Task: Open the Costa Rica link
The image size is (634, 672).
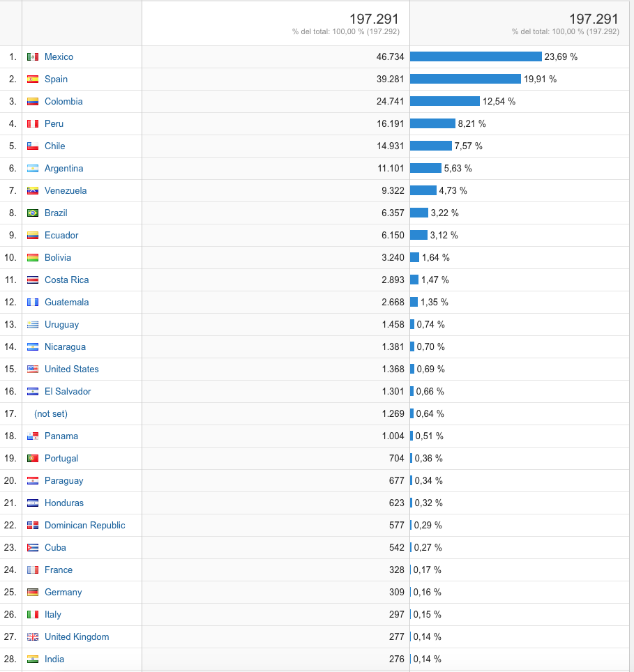Action: point(66,280)
